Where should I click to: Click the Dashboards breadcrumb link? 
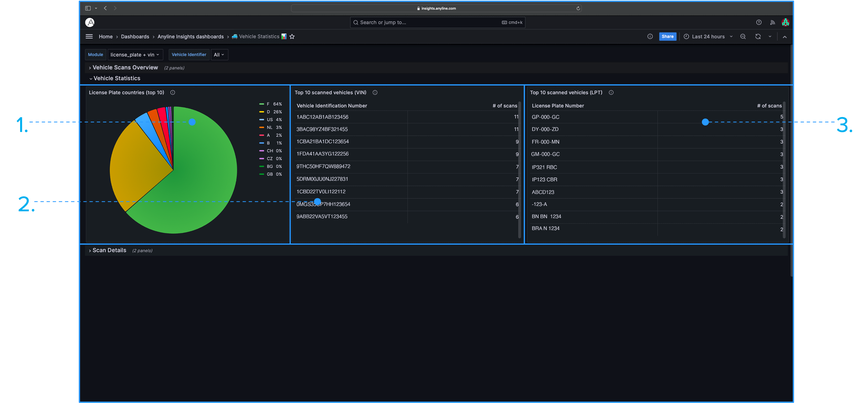[135, 36]
